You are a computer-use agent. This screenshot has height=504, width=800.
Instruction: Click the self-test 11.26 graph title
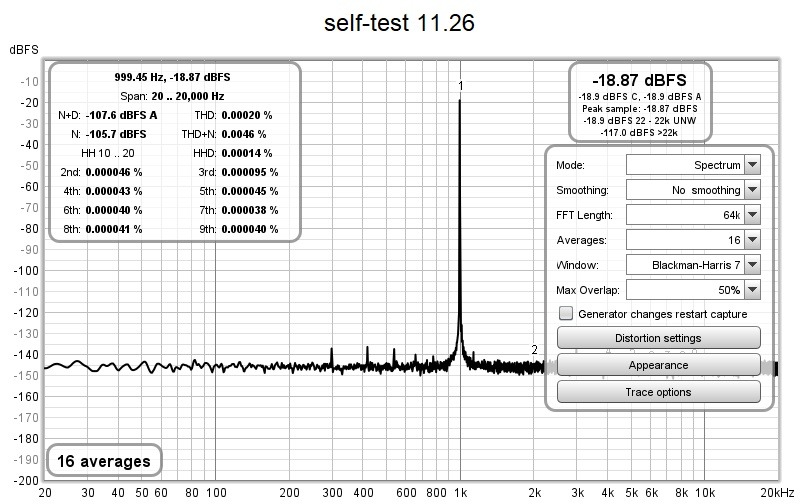399,22
